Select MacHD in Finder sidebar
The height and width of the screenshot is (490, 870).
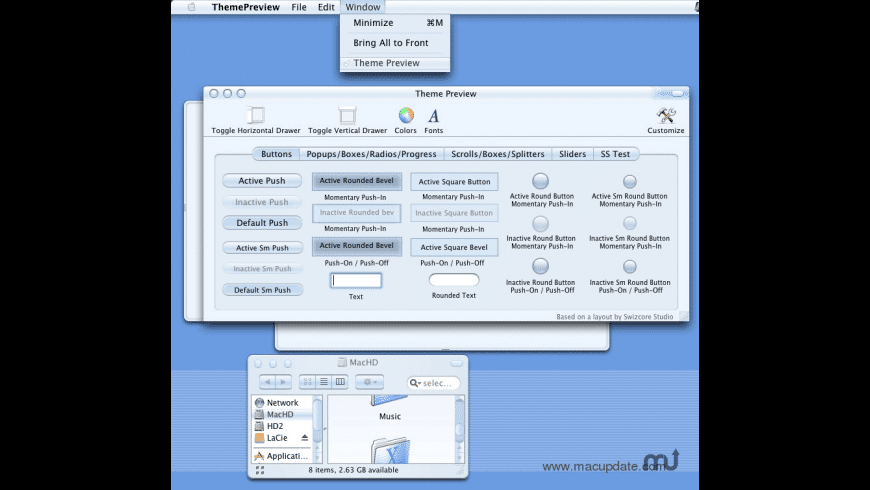pyautogui.click(x=282, y=414)
